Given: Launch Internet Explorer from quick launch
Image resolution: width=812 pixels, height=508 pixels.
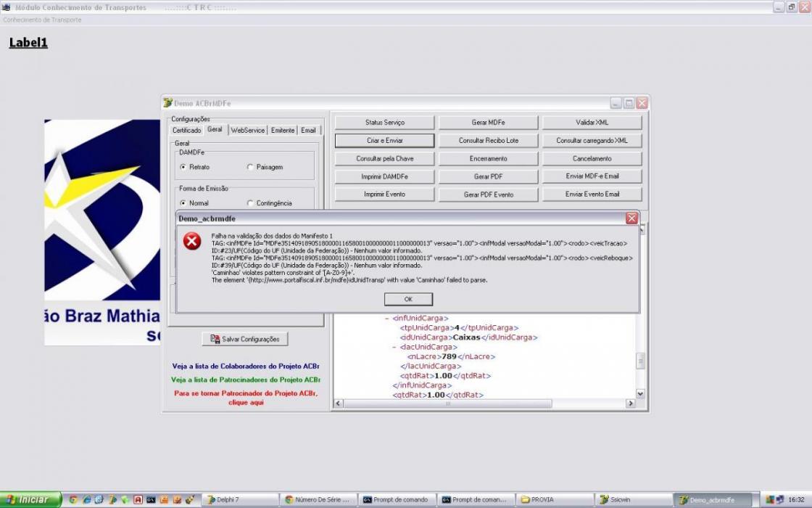Looking at the screenshot, I should point(86,500).
